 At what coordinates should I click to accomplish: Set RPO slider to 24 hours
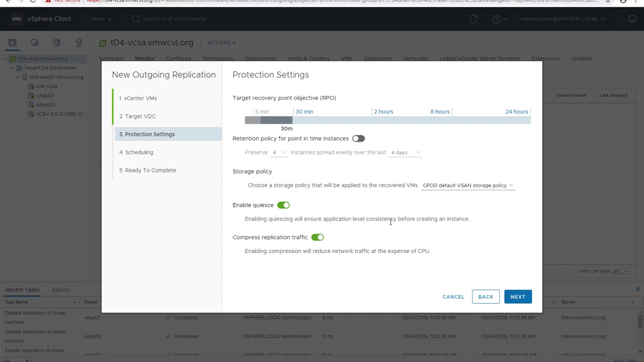[x=517, y=112]
